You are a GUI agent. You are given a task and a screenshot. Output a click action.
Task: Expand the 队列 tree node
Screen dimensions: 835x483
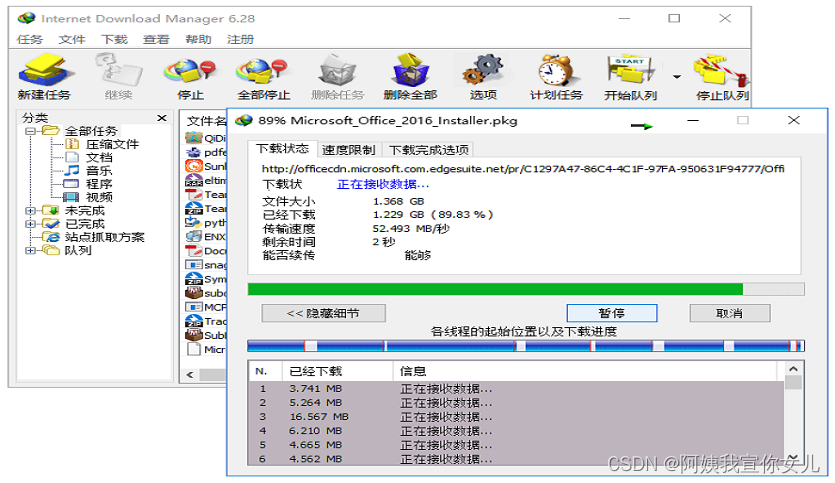[x=30, y=250]
